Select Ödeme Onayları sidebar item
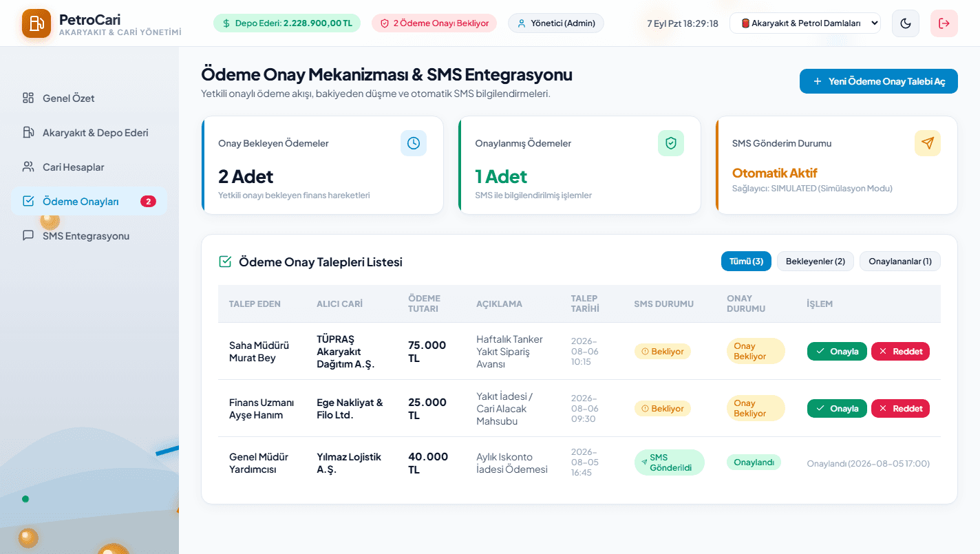Image resolution: width=980 pixels, height=554 pixels. [89, 202]
